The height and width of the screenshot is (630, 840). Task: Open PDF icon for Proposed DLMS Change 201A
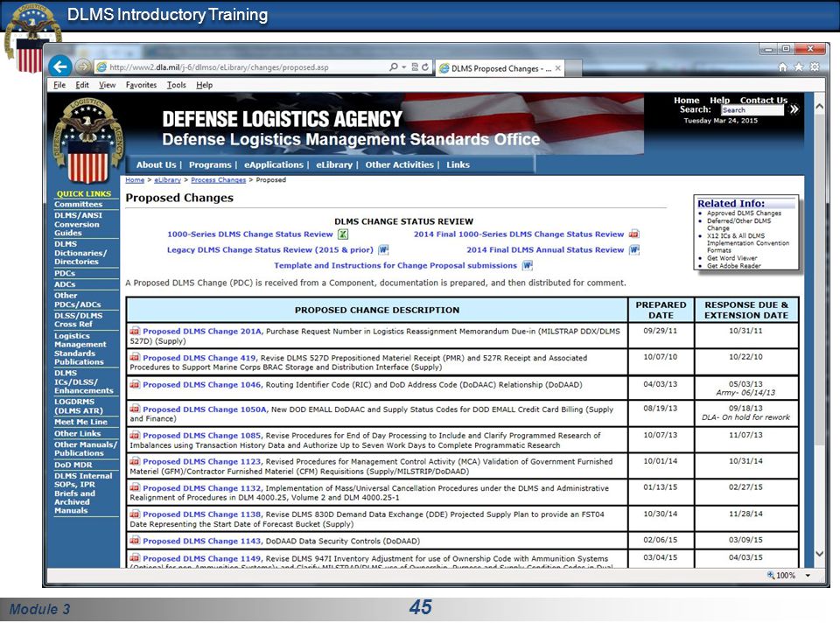[135, 331]
